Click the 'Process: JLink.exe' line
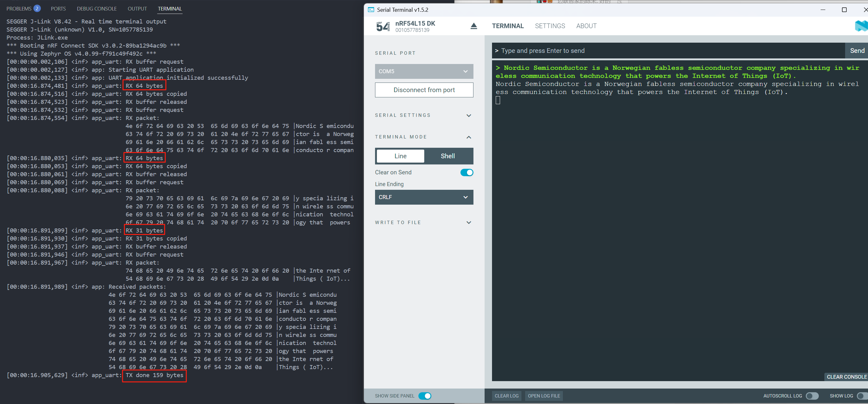The height and width of the screenshot is (404, 868). point(37,38)
